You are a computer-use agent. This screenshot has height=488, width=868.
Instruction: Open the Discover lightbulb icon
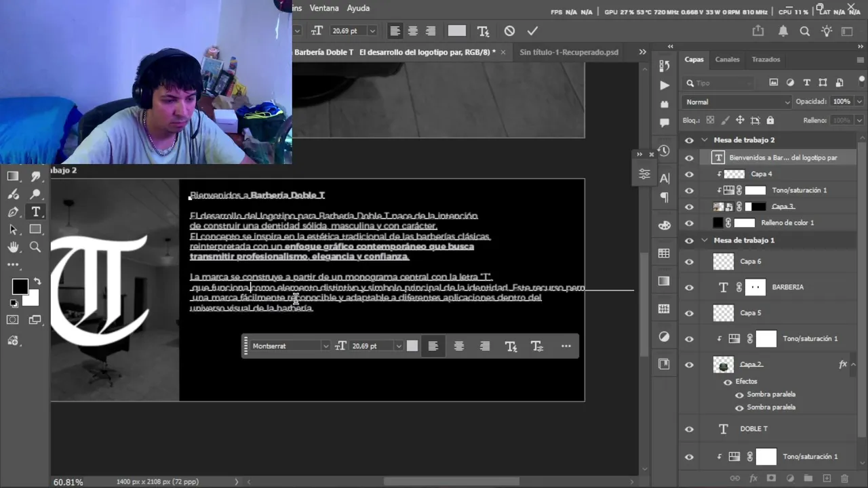point(827,31)
